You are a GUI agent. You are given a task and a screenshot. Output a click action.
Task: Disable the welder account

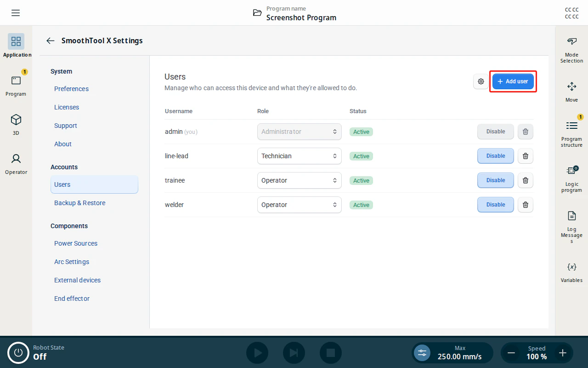[x=496, y=205]
